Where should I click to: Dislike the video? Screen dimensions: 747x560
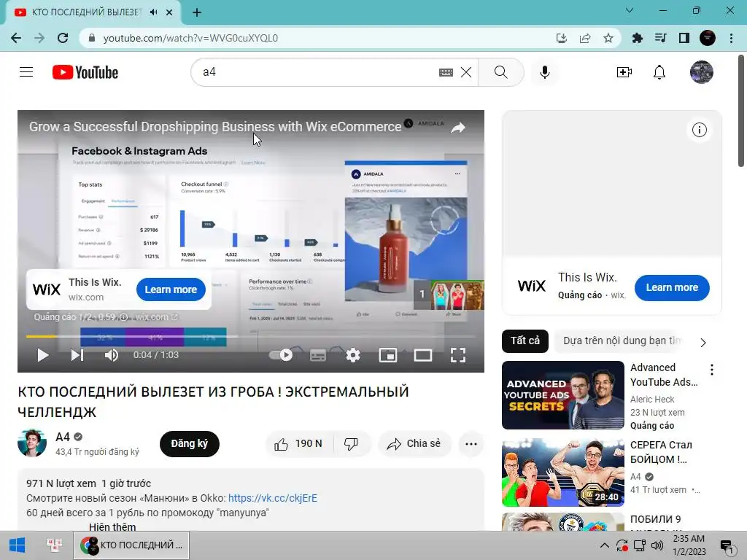pyautogui.click(x=351, y=444)
